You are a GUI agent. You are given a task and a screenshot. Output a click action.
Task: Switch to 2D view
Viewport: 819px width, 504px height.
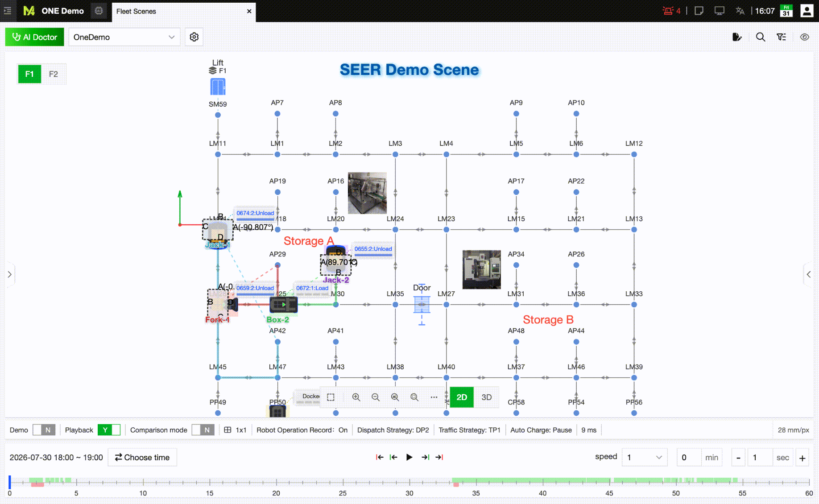coord(462,397)
